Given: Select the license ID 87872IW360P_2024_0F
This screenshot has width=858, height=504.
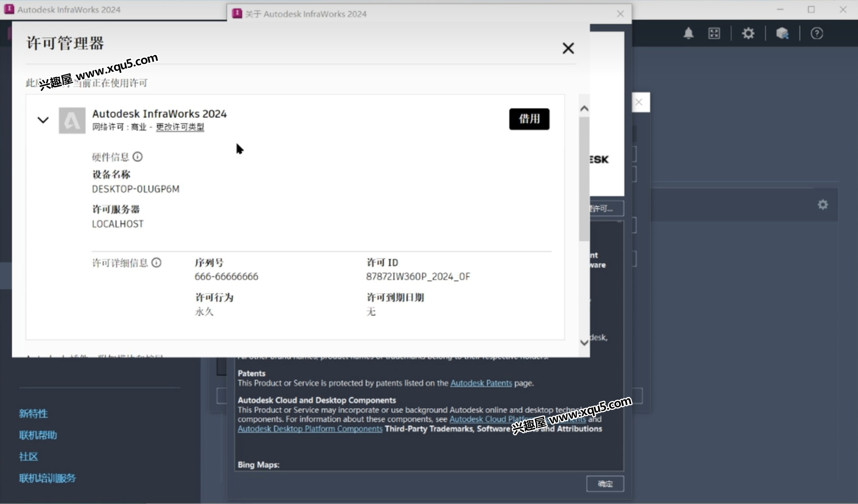Looking at the screenshot, I should (418, 277).
